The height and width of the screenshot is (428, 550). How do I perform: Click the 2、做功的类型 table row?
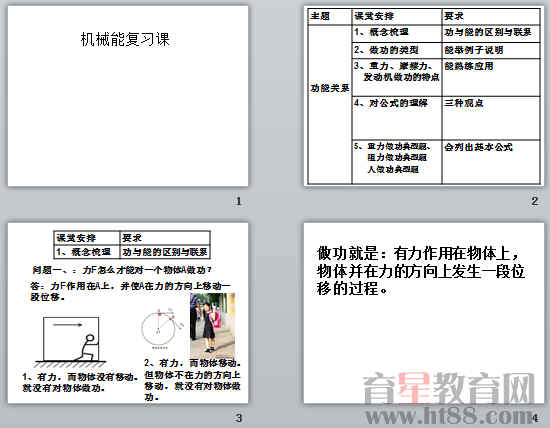445,51
